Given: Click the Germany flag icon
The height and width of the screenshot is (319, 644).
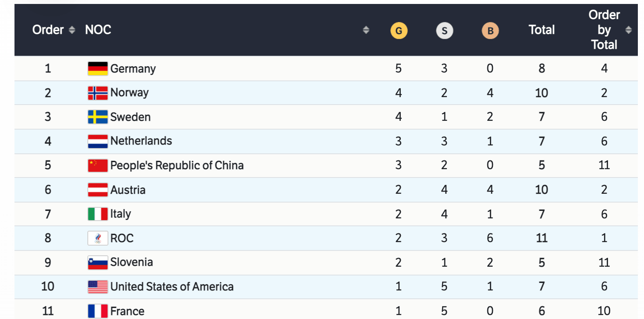Looking at the screenshot, I should 97,69.
